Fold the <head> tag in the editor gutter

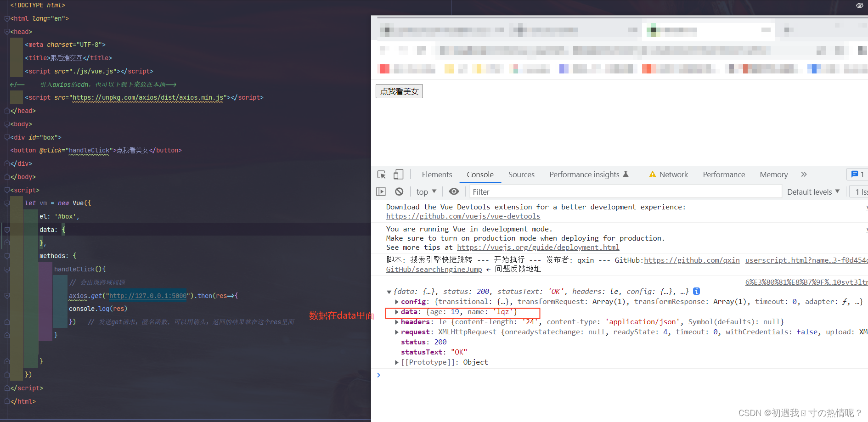(6, 32)
